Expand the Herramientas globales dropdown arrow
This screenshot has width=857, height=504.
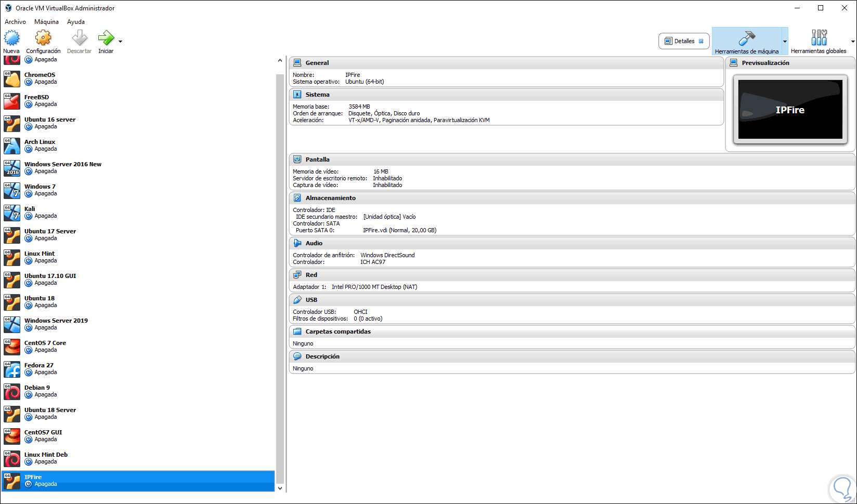tap(853, 42)
